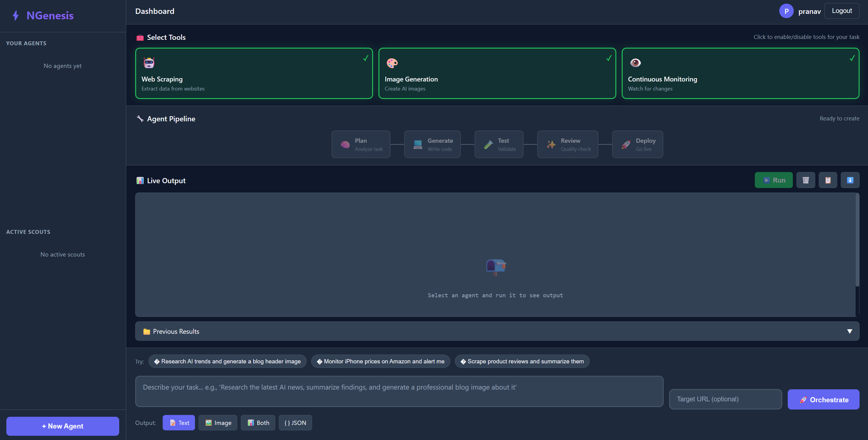Choose the Monitor iPhone prices suggestion
The image size is (868, 440).
point(380,362)
